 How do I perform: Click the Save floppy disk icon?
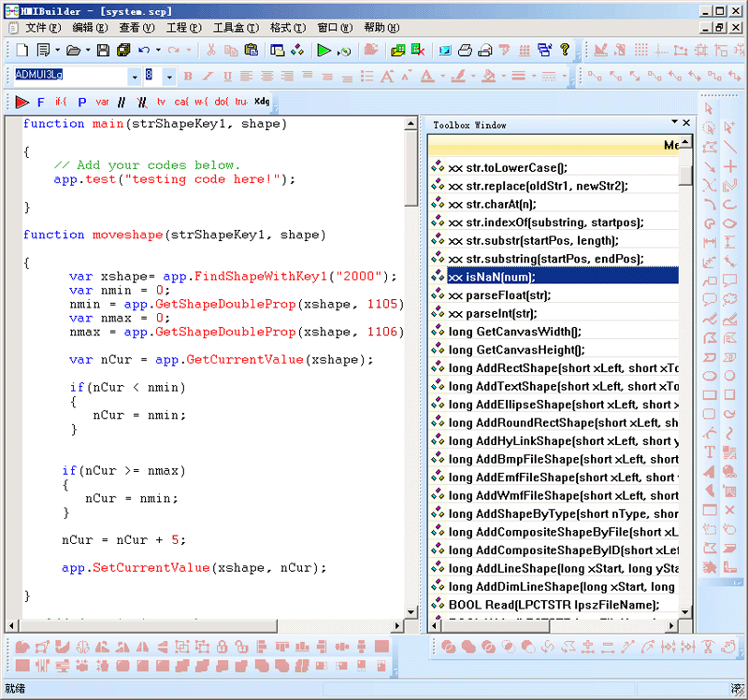pyautogui.click(x=103, y=50)
